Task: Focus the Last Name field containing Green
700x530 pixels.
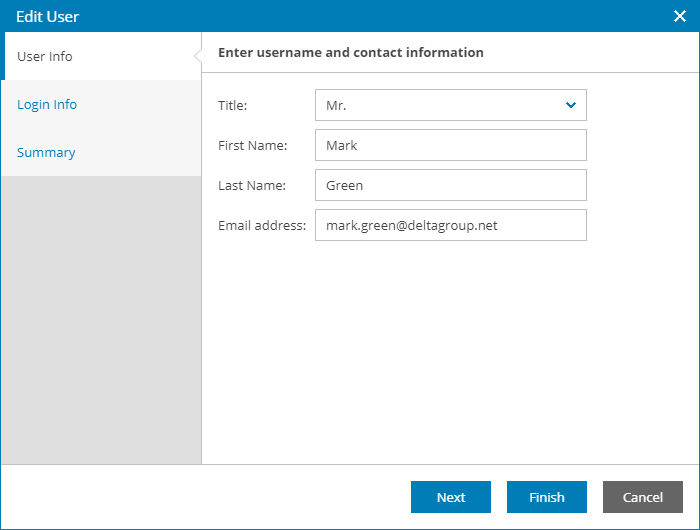Action: (x=450, y=185)
